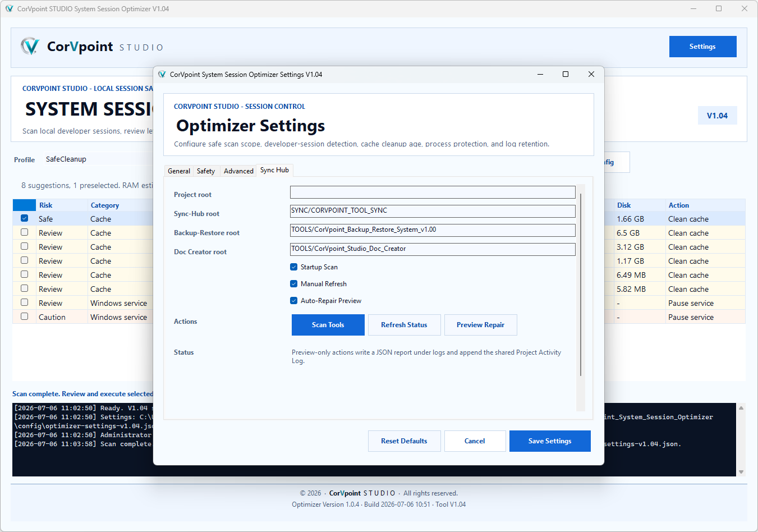The width and height of the screenshot is (758, 532).
Task: Open the Advanced tab
Action: (238, 171)
